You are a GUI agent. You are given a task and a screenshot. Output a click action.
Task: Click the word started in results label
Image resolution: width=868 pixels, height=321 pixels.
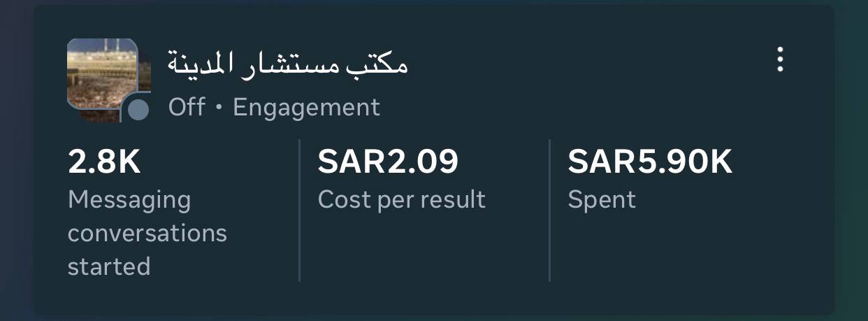pos(109,266)
